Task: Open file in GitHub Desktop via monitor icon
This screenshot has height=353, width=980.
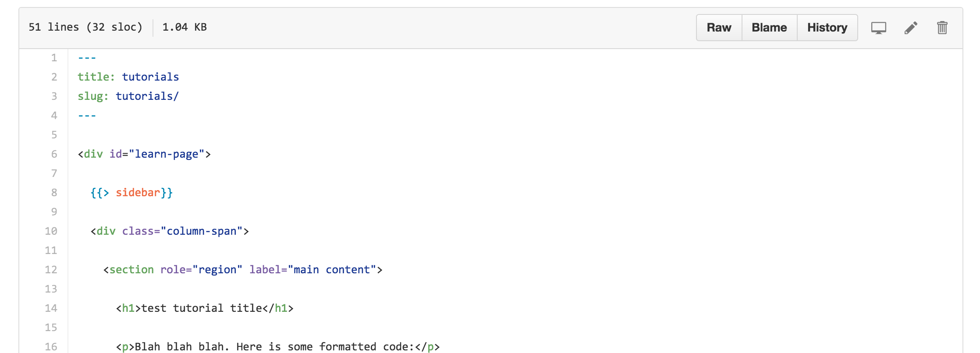Action: (878, 28)
